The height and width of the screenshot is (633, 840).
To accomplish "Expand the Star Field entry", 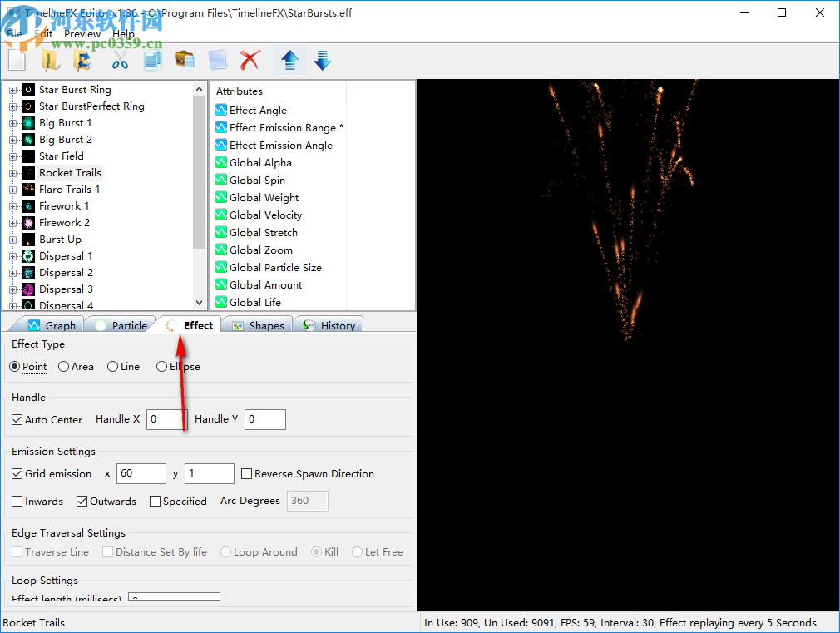I will click(x=12, y=156).
